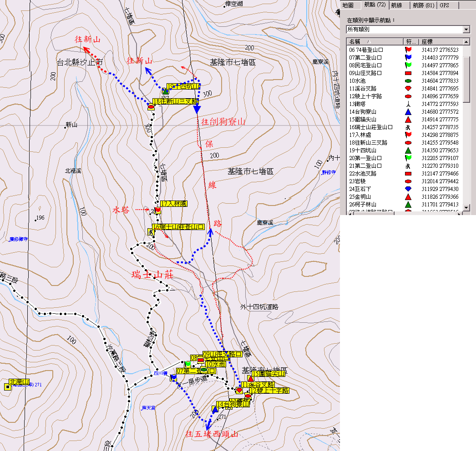Click the tower symbol in the 13鐵塔 list row
Viewport: 476px width, 451px height.
(x=408, y=104)
